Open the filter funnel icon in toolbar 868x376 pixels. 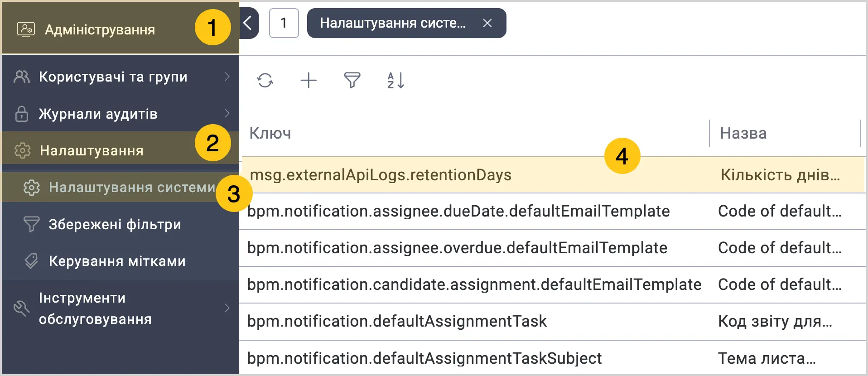pyautogui.click(x=352, y=81)
